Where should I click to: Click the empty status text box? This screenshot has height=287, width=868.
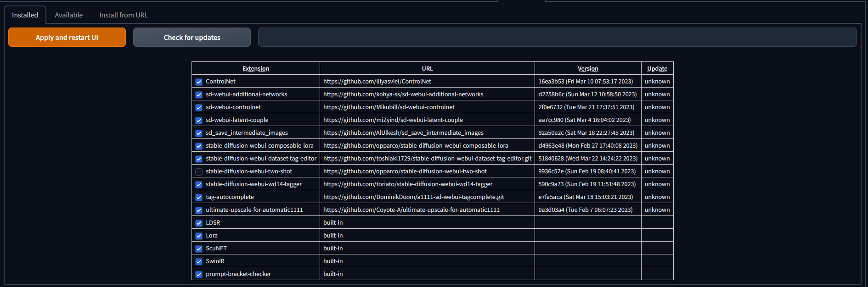tap(557, 37)
